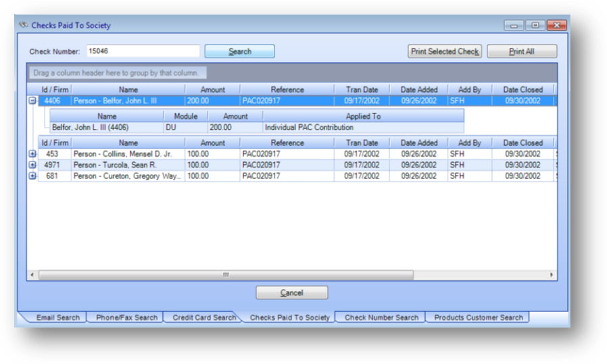Click 100.00 amount in the Turcola row
The image size is (607, 364).
point(212,165)
